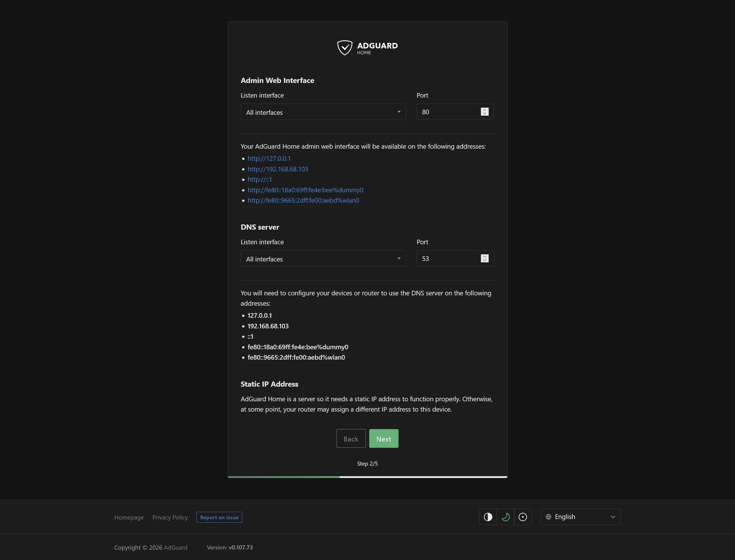Click the AdGuard Home shield logo
735x560 pixels.
345,47
